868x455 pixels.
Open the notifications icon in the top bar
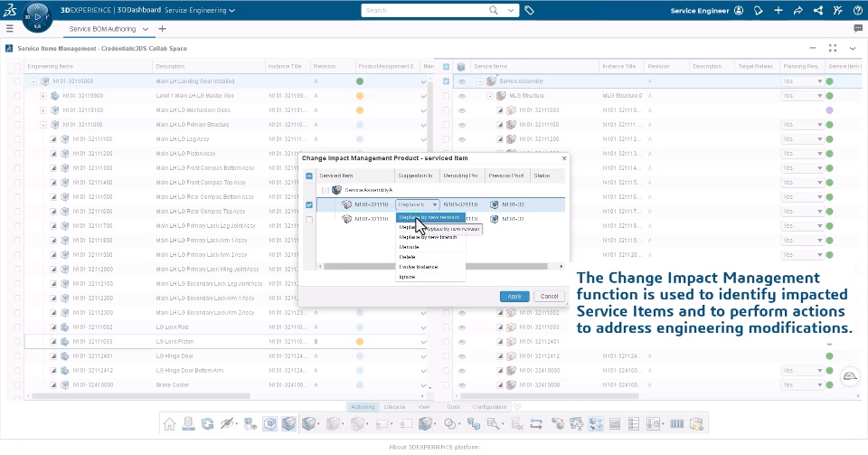pos(759,10)
